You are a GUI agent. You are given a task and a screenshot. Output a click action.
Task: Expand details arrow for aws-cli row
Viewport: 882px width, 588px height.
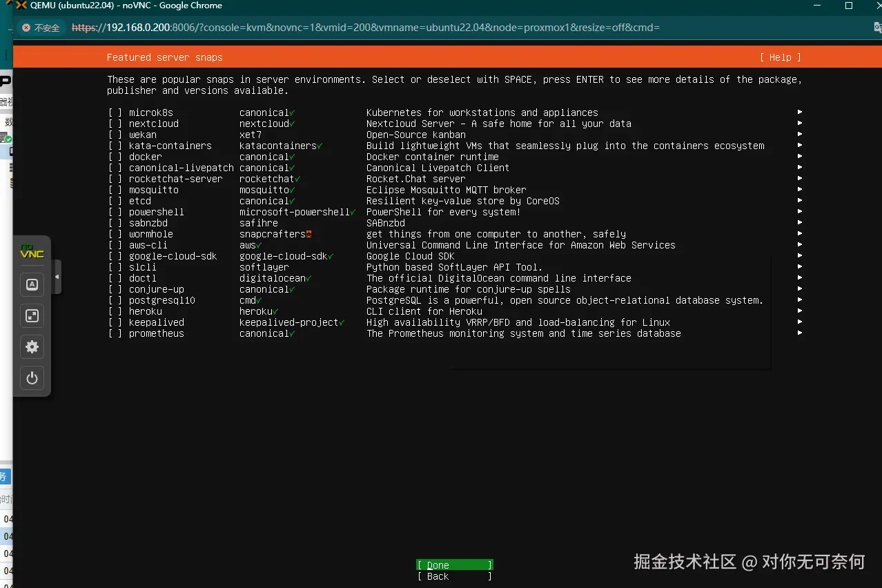click(800, 244)
